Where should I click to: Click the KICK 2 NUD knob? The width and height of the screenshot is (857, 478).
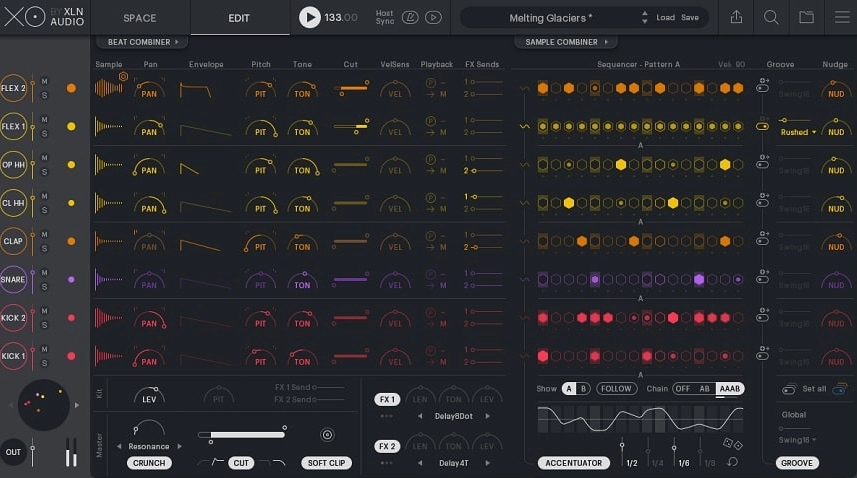click(x=836, y=319)
